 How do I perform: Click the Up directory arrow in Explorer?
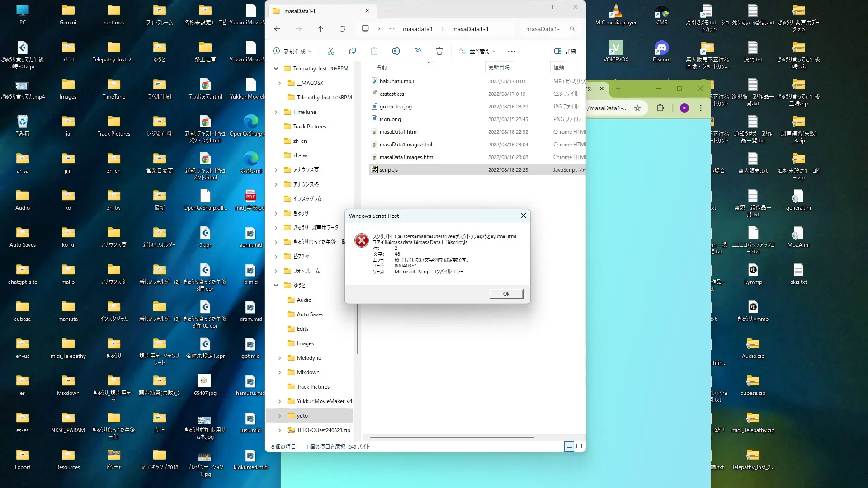(321, 29)
